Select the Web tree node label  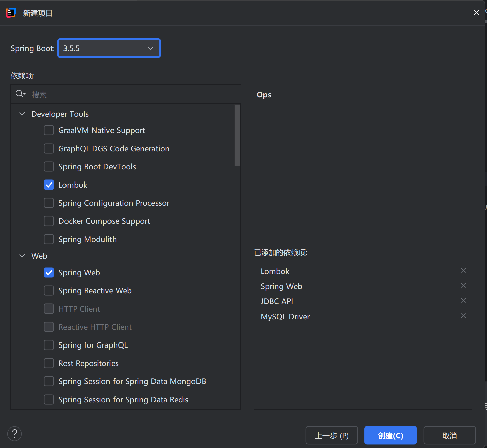(39, 256)
